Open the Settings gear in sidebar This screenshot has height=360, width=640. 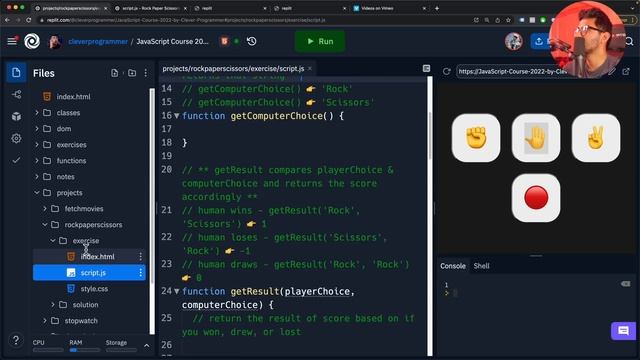point(16,138)
